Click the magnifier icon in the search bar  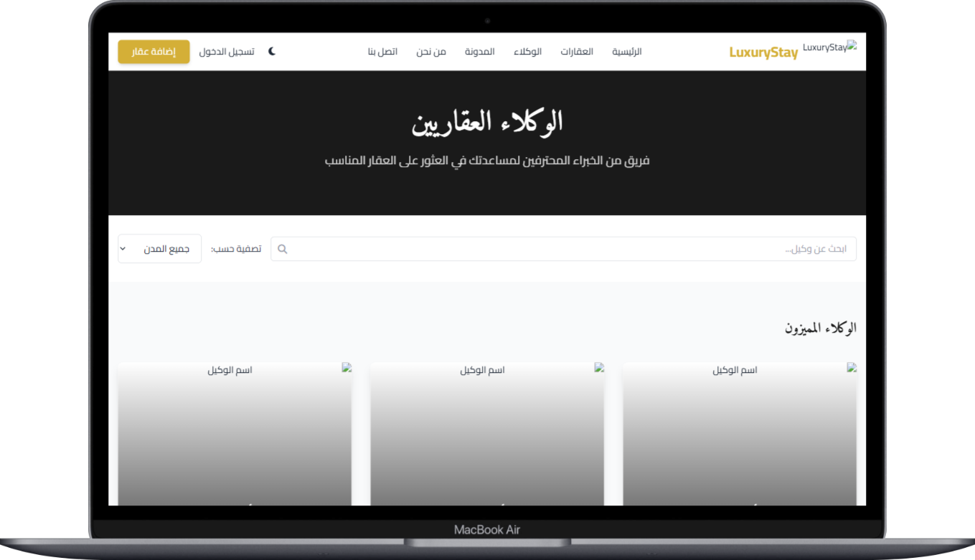(x=283, y=249)
